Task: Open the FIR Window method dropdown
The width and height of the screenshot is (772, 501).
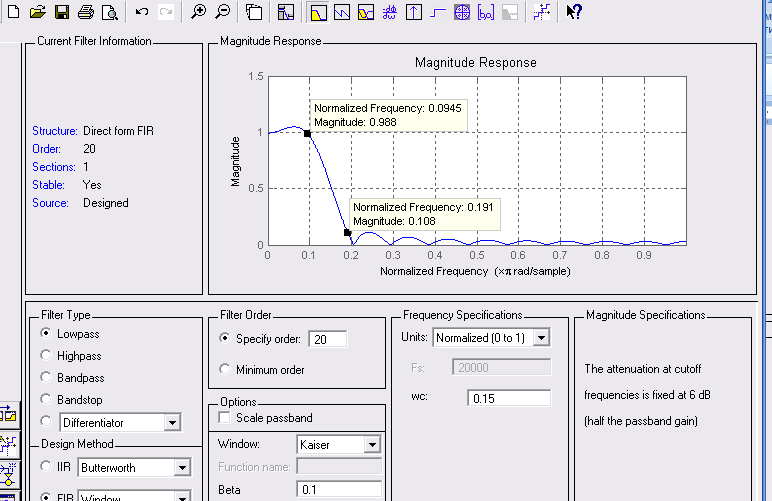Action: click(182, 497)
